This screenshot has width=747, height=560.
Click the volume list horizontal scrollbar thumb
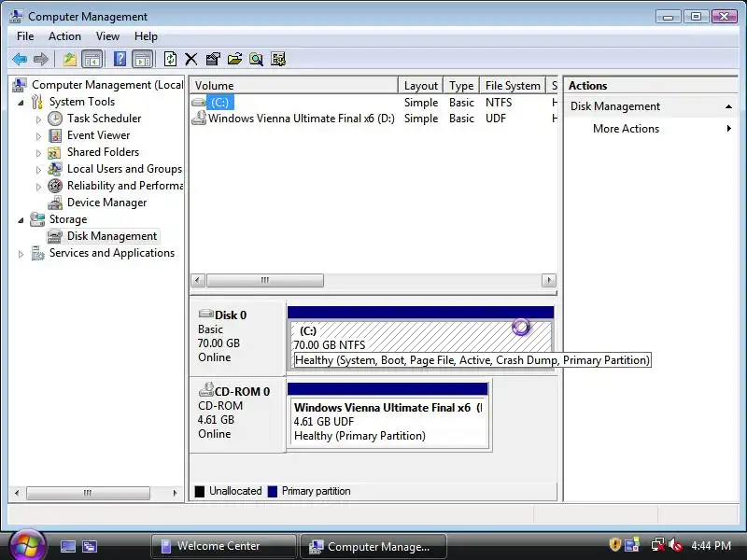point(265,281)
